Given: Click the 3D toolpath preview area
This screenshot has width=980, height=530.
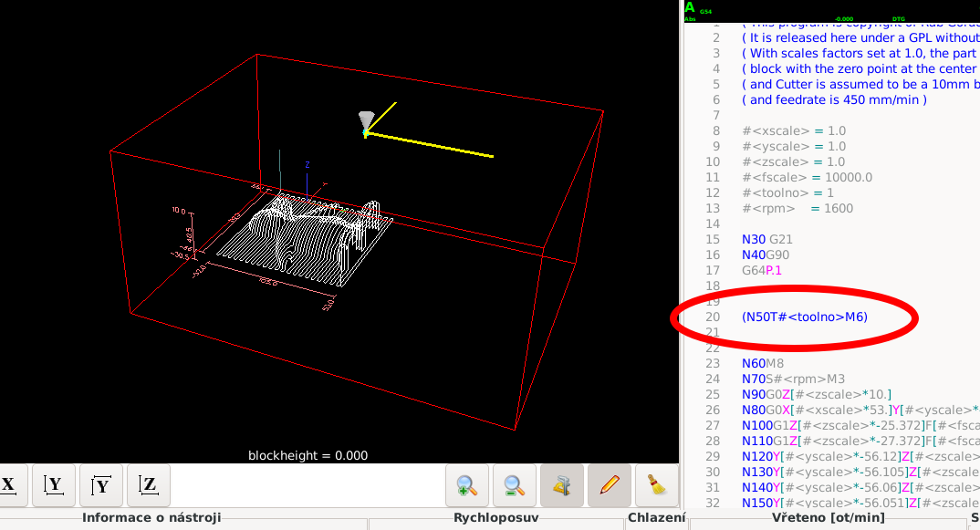Looking at the screenshot, I should click(339, 232).
